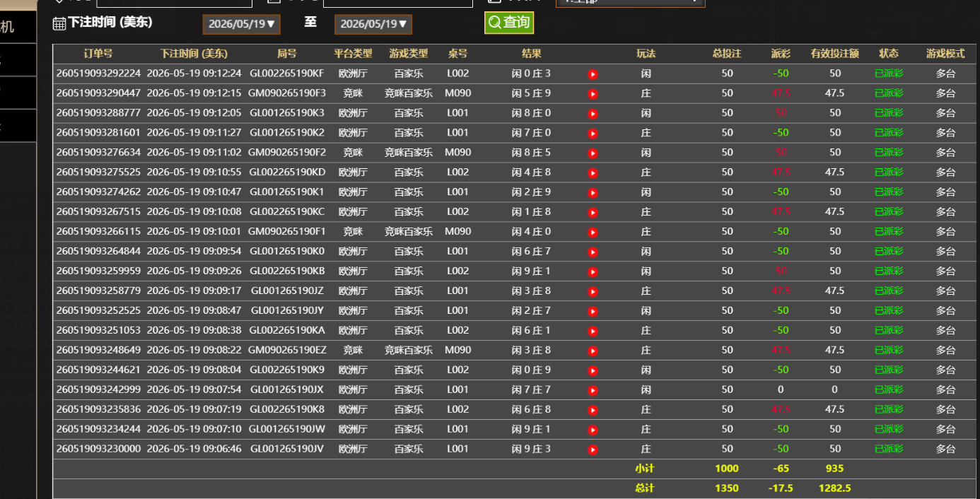
Task: Play replay for order 260519093266115
Action: pyautogui.click(x=593, y=233)
